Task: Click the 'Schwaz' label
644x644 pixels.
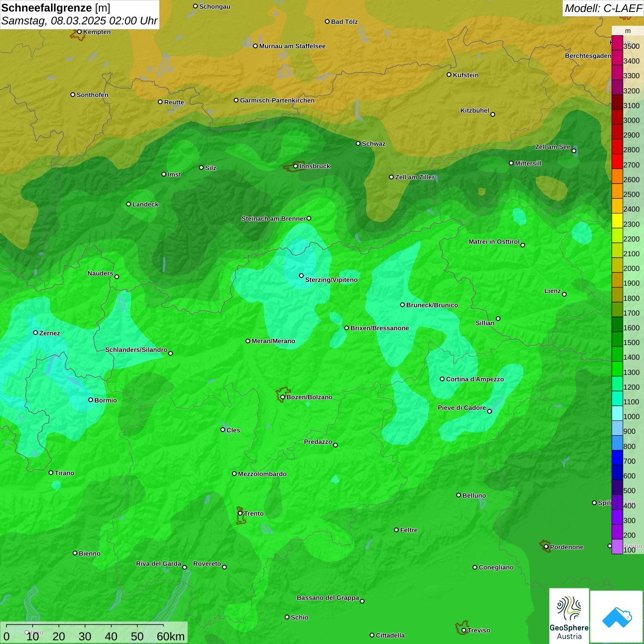Action: pos(374,144)
